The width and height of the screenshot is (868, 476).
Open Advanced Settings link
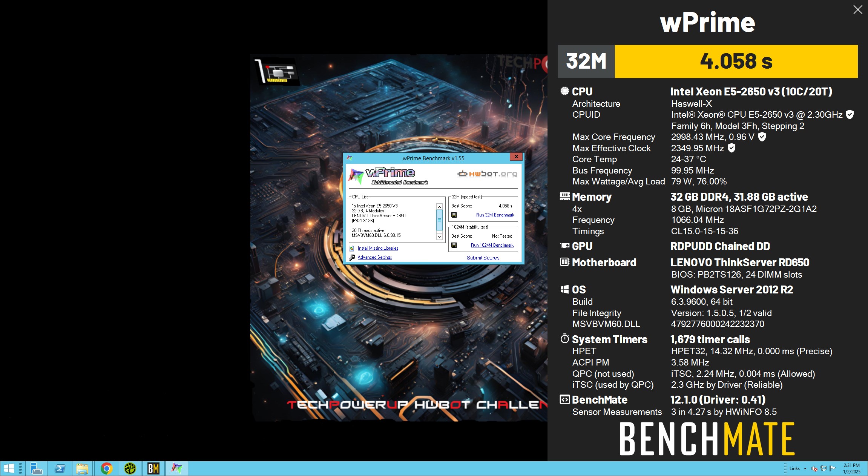[x=375, y=257]
